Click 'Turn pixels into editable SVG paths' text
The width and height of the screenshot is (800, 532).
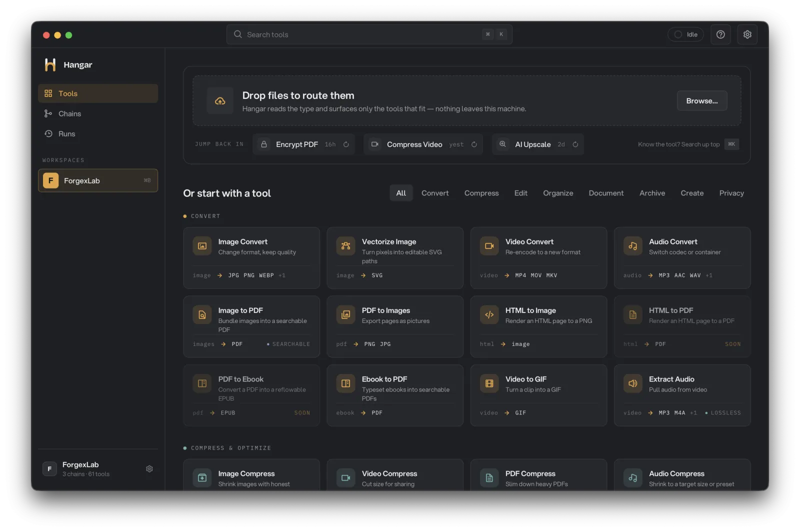click(x=402, y=257)
